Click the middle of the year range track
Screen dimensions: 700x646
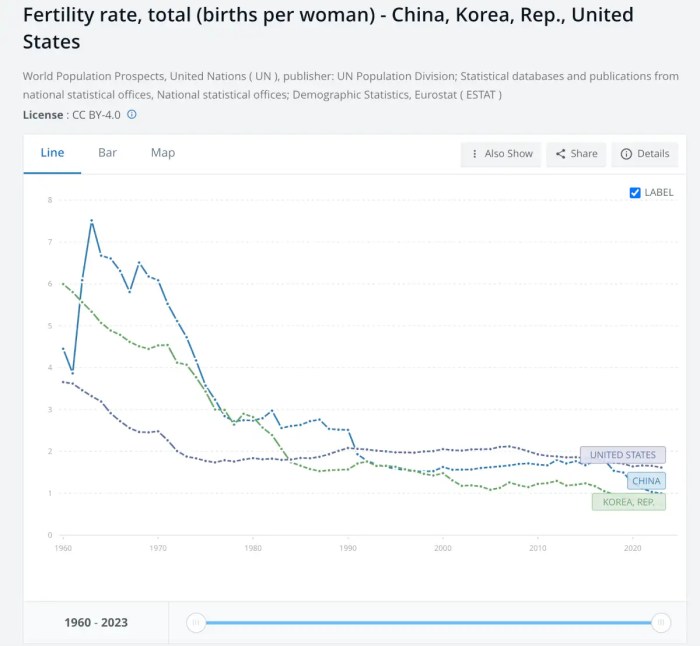pos(428,622)
